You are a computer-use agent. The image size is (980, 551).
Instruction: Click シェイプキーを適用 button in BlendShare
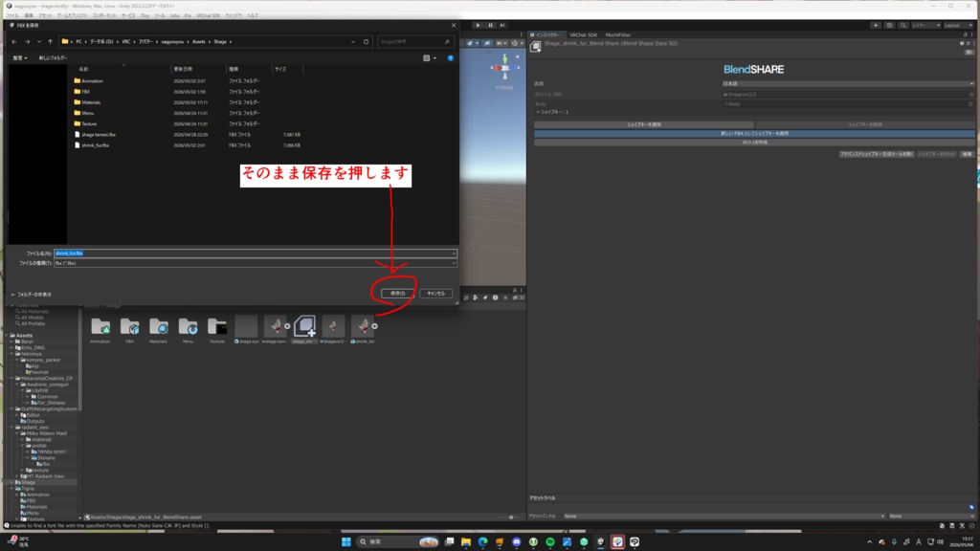click(644, 125)
